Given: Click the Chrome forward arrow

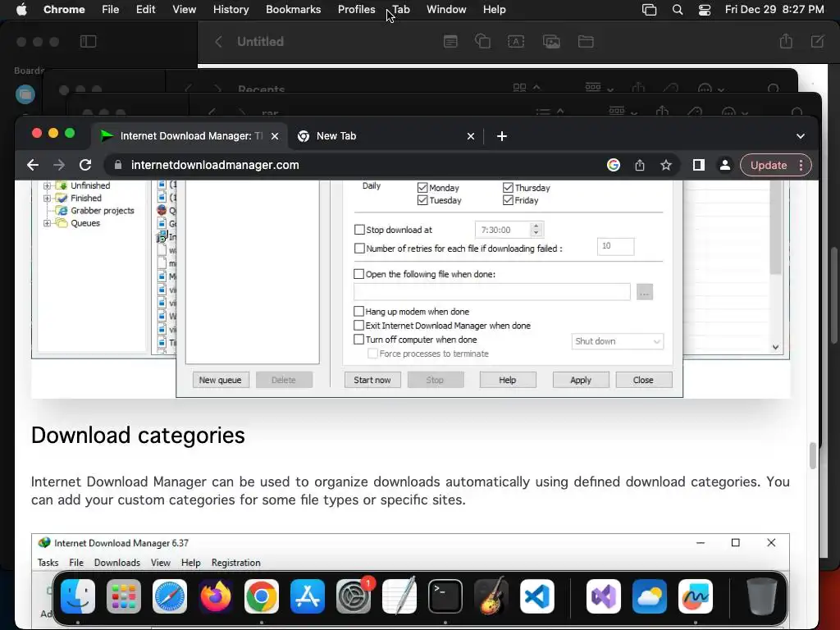Looking at the screenshot, I should coord(59,165).
